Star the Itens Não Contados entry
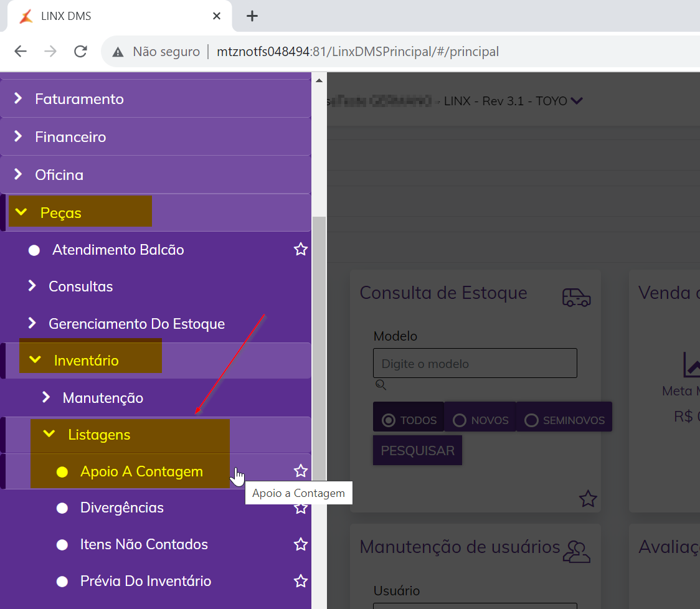Image resolution: width=700 pixels, height=609 pixels. [x=300, y=544]
